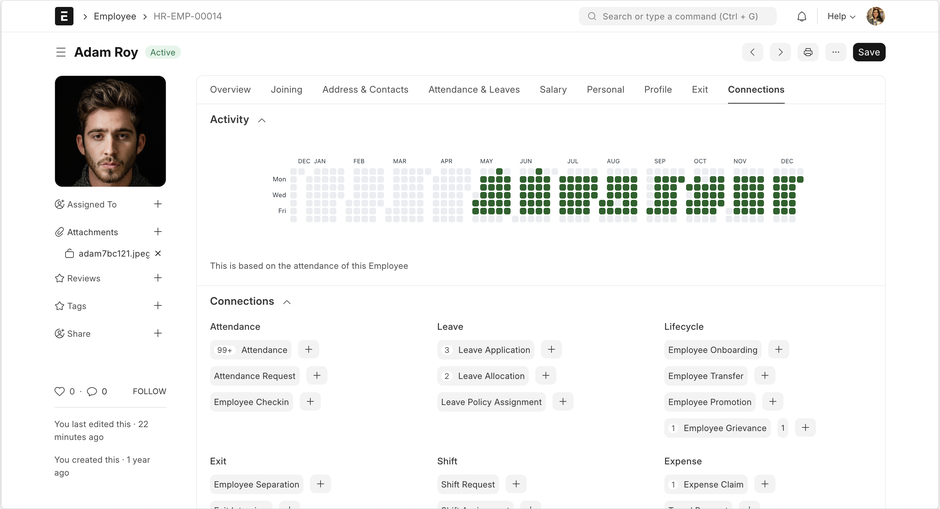940x509 pixels.
Task: Open the Employee Grievance connection
Action: (718, 428)
